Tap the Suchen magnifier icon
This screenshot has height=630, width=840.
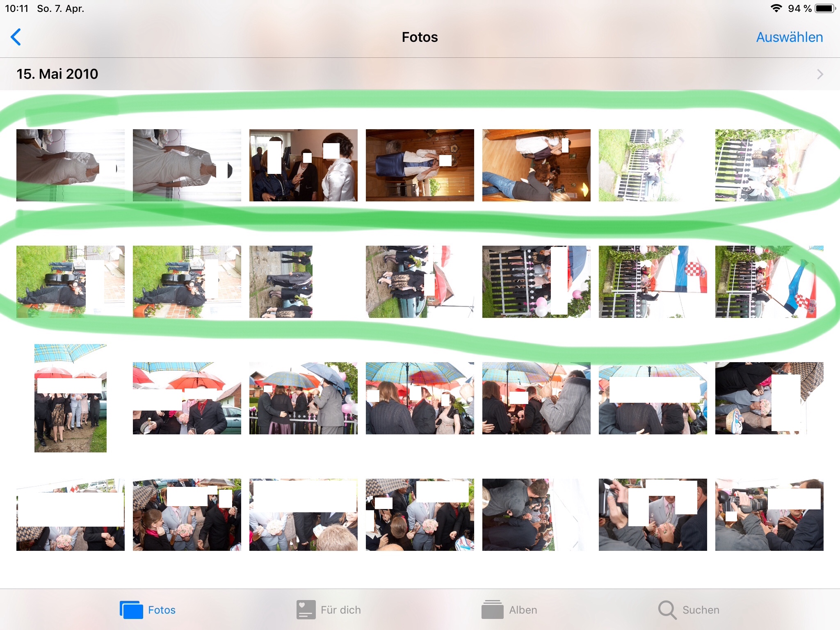click(667, 610)
